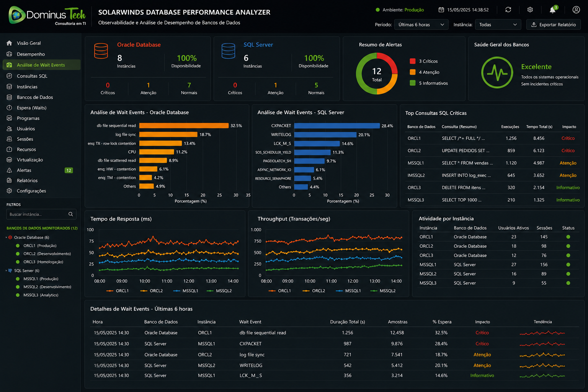Click the Espera (Waits) clock icon
Image resolution: width=588 pixels, height=392 pixels.
point(9,108)
